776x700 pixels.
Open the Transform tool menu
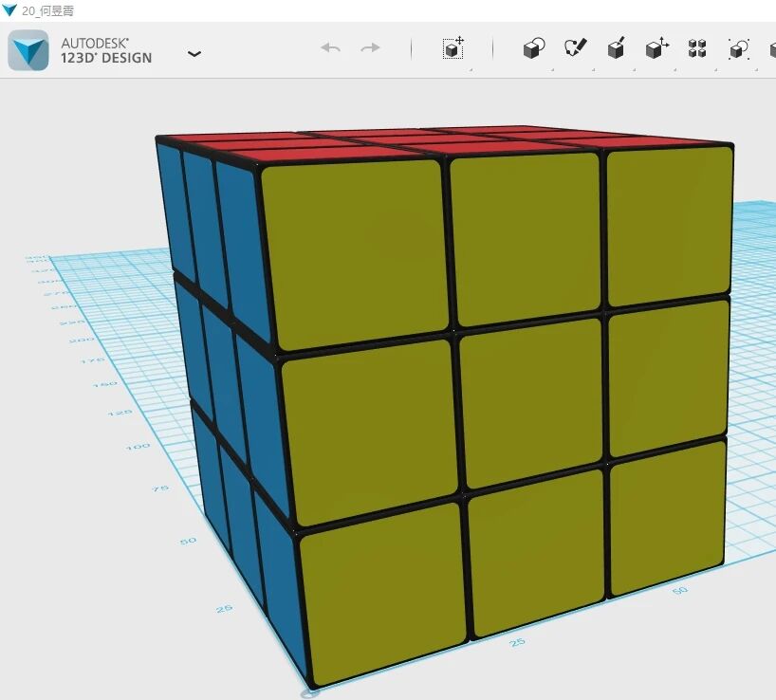tap(453, 48)
